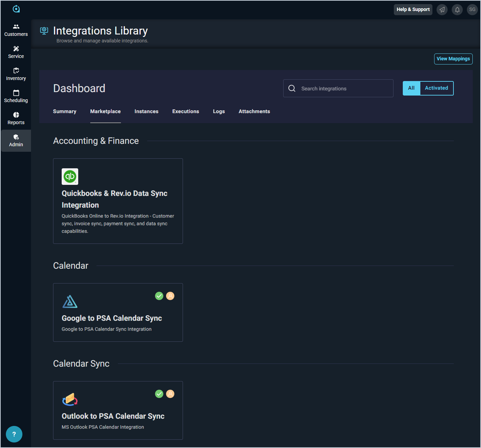Click the SG user avatar

[472, 10]
